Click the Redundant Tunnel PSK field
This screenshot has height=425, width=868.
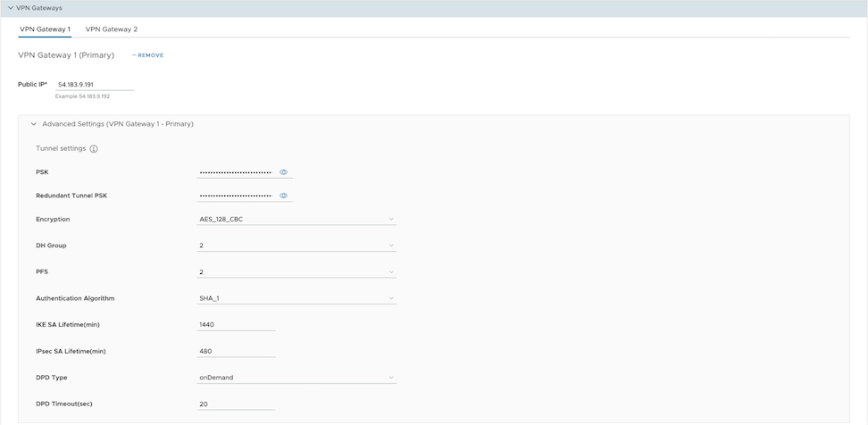pyautogui.click(x=235, y=196)
